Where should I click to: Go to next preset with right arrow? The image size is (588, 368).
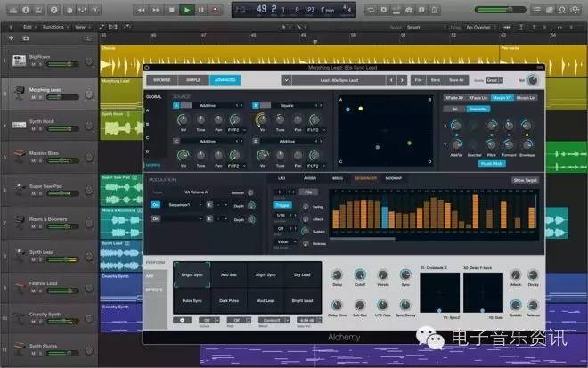coord(402,80)
